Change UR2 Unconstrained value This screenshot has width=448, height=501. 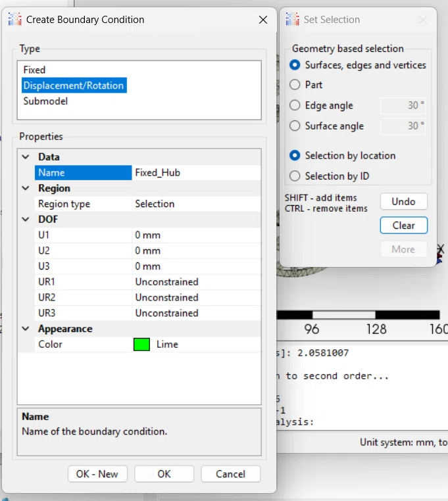196,297
